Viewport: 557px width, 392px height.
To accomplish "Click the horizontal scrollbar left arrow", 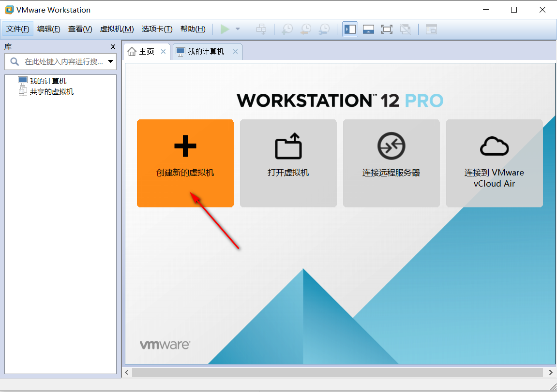I will coord(127,373).
